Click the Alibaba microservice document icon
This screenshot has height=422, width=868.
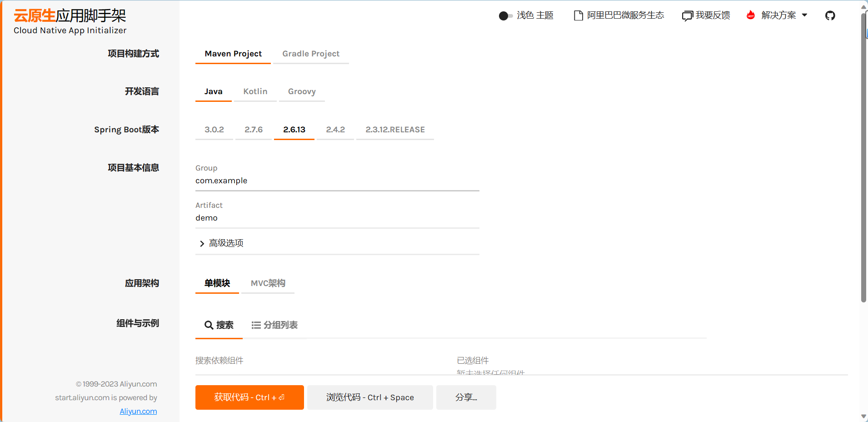click(579, 15)
